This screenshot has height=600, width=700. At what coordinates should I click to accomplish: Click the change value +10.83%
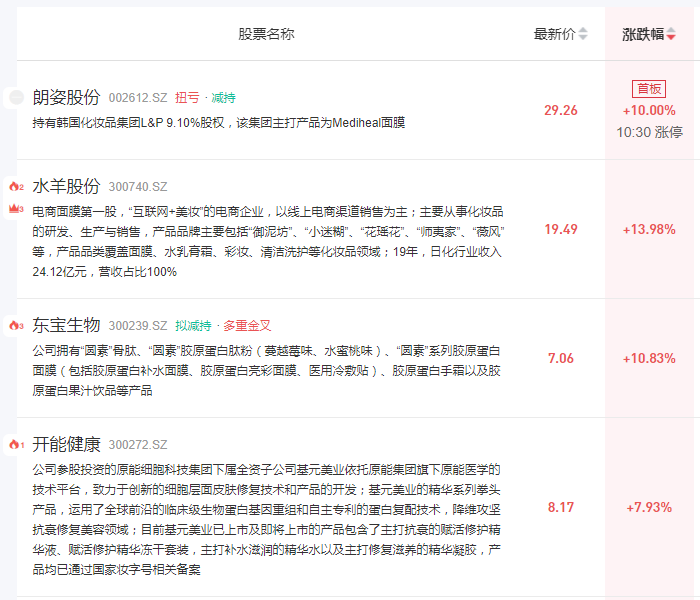point(649,358)
